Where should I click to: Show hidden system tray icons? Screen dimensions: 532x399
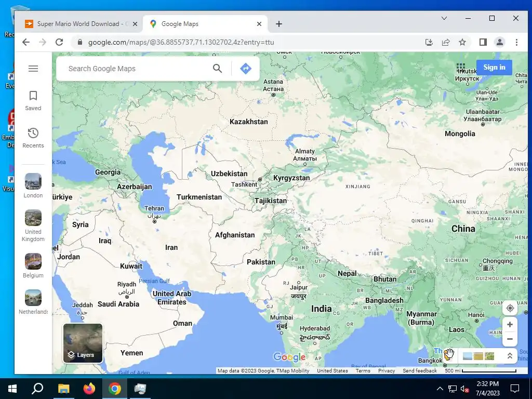tap(440, 389)
